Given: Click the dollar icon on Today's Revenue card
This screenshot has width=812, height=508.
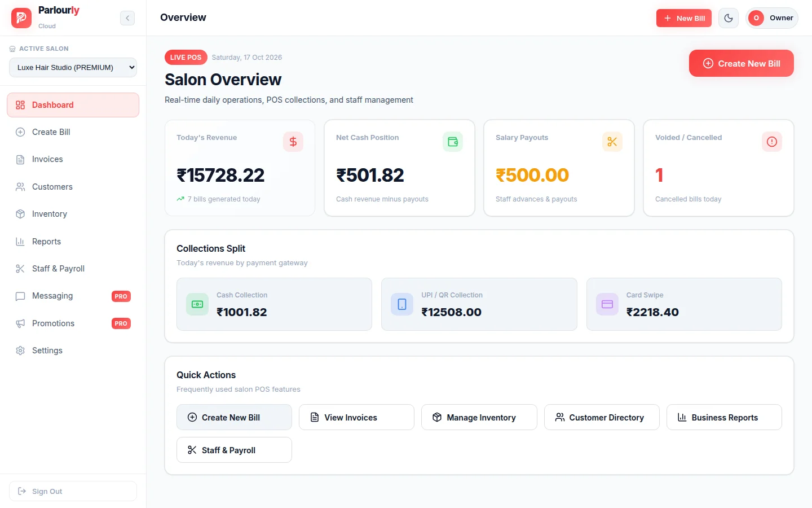Looking at the screenshot, I should [293, 142].
